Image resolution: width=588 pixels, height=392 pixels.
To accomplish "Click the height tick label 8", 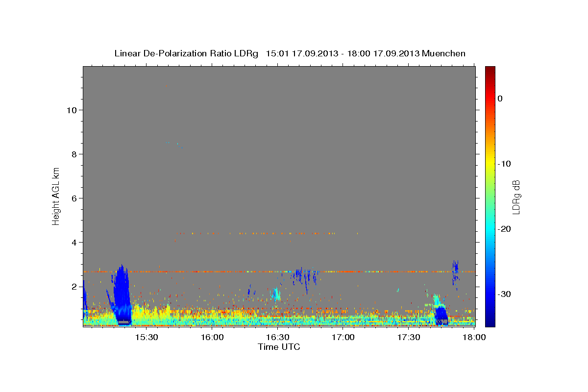I will 74,154.
